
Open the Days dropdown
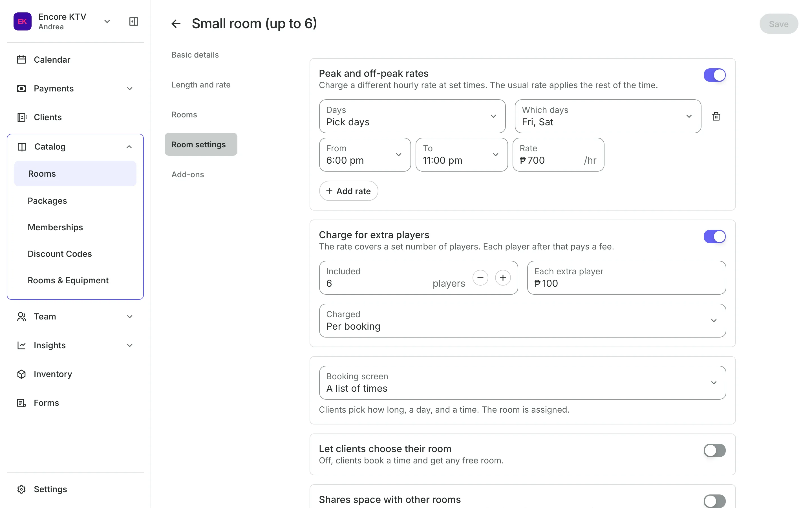pyautogui.click(x=412, y=116)
